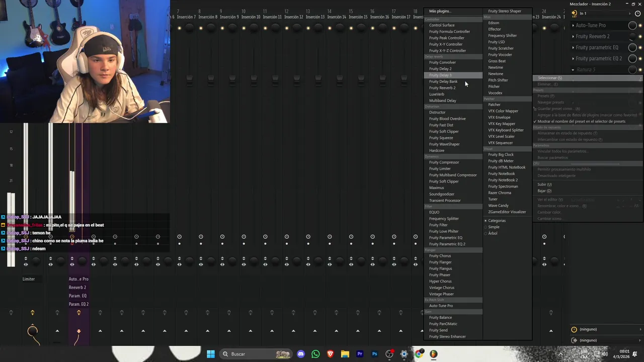The width and height of the screenshot is (644, 362).
Task: Select the Inserción 10 mixer track label
Action: [251, 17]
